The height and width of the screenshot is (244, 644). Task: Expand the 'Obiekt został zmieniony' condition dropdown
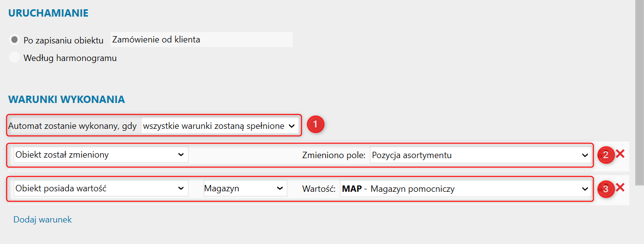click(100, 155)
